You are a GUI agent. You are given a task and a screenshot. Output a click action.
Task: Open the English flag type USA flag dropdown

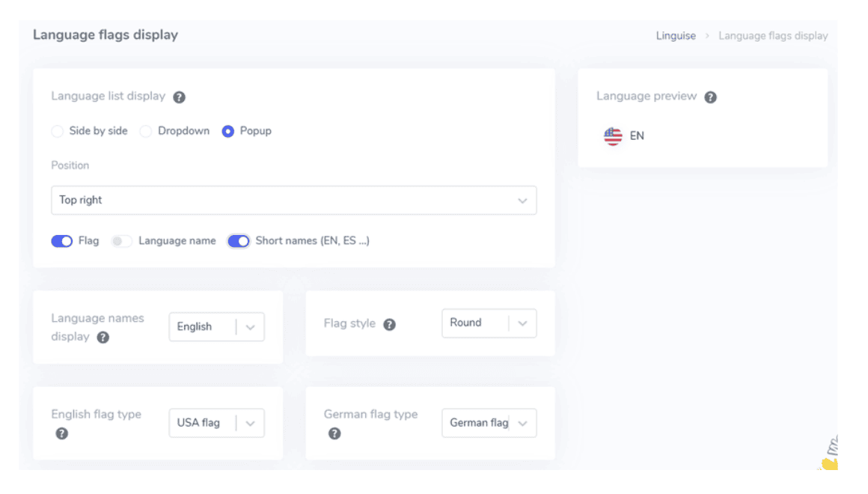tap(216, 423)
